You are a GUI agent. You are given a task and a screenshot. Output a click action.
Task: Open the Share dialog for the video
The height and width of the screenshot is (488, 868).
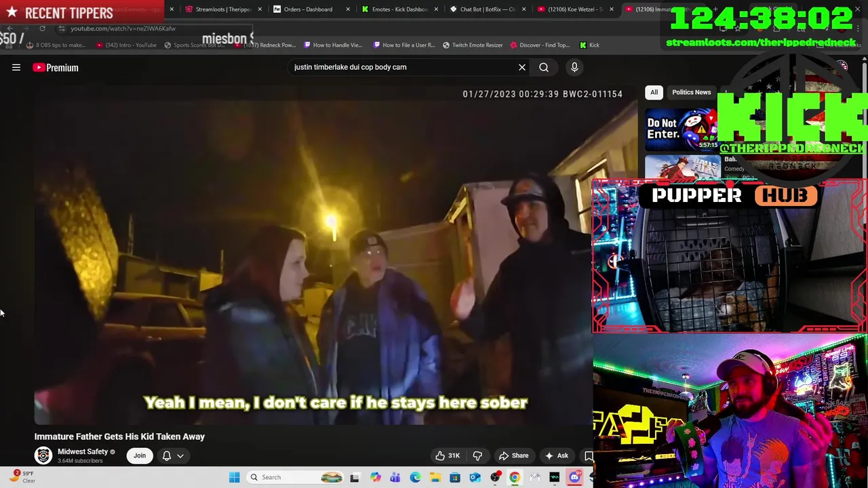513,455
